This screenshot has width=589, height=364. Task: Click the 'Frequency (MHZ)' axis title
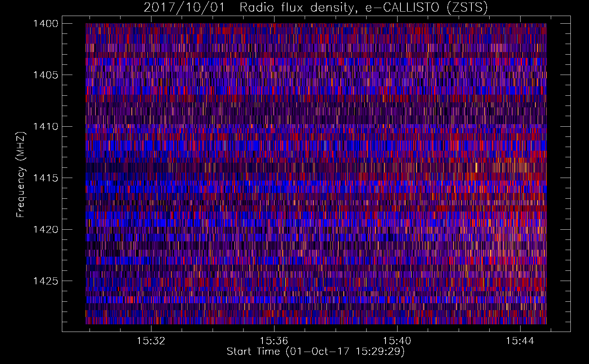click(x=21, y=174)
